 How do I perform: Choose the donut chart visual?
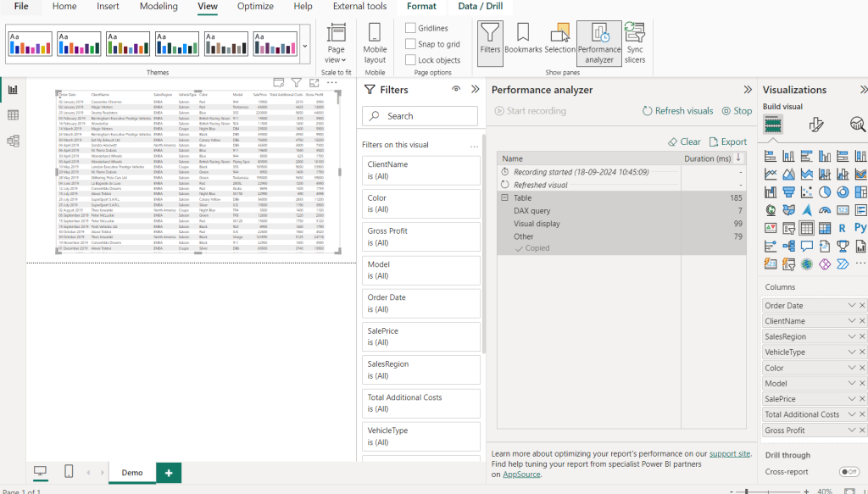843,192
